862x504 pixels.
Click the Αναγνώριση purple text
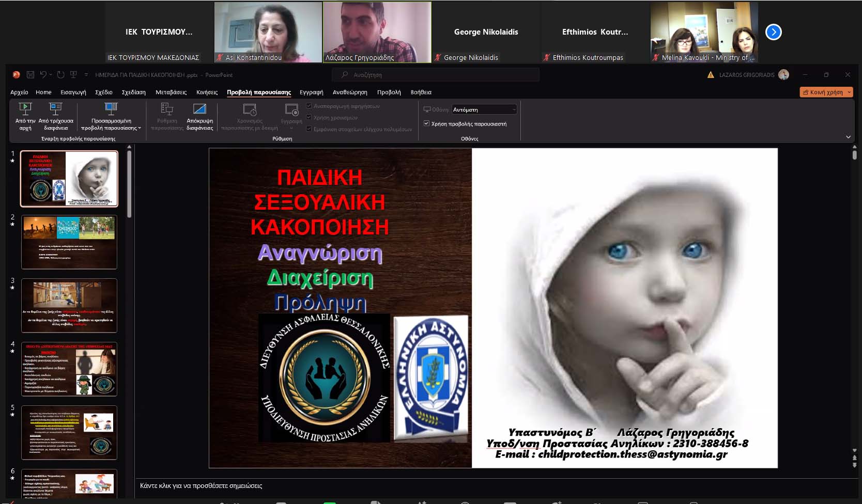point(320,253)
